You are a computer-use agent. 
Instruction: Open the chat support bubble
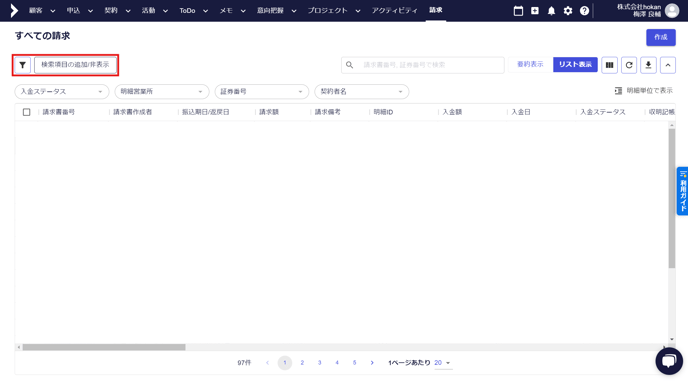click(x=669, y=361)
